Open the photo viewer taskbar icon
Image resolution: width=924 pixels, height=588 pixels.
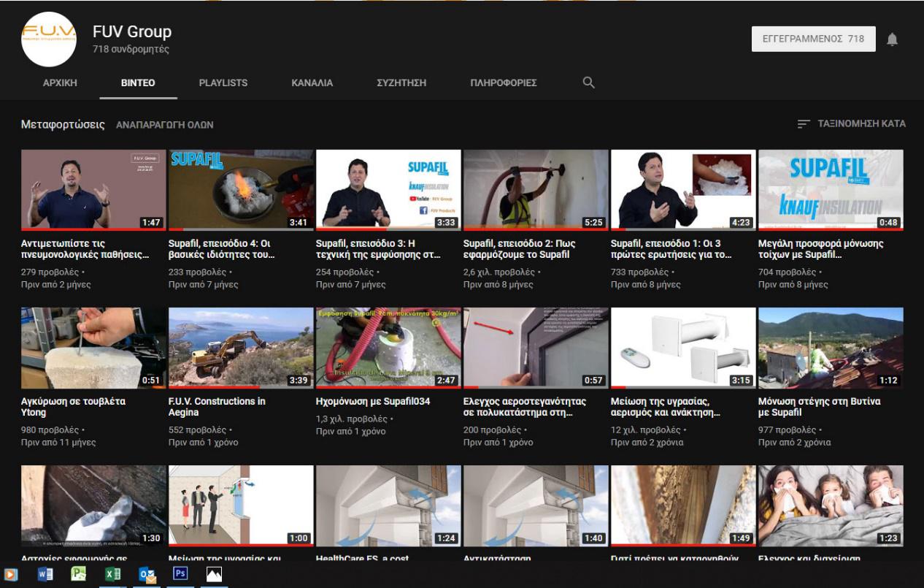[214, 575]
